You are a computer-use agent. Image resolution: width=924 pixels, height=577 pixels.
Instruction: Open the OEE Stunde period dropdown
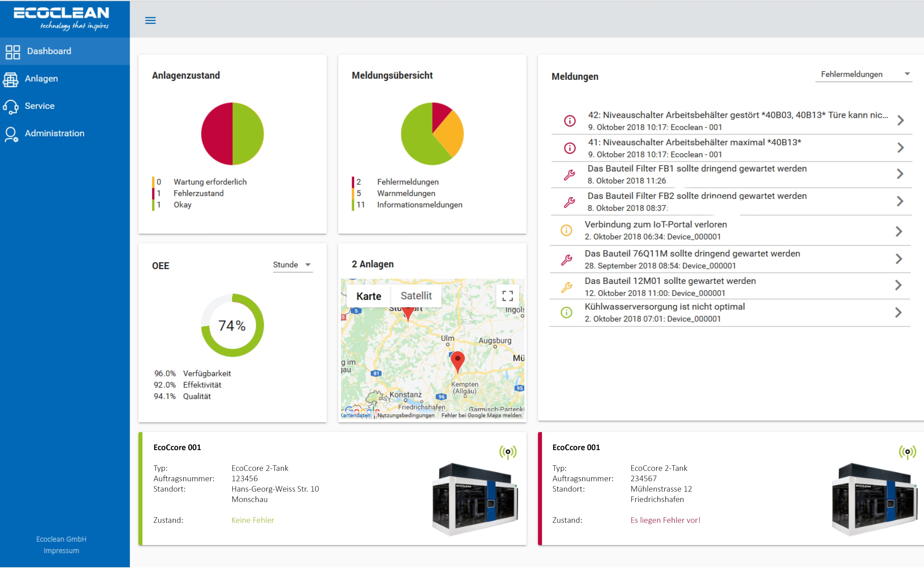(293, 265)
